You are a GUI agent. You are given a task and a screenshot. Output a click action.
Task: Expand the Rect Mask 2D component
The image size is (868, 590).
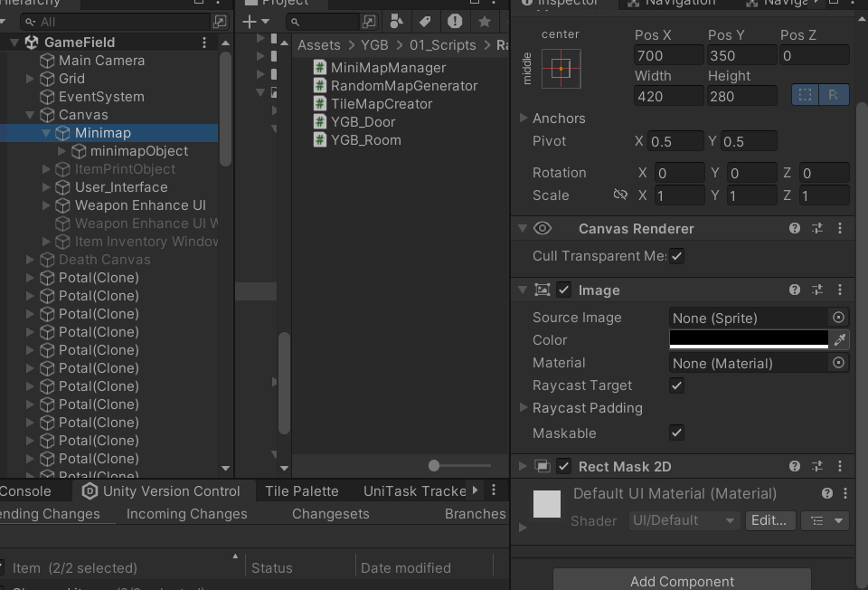(x=523, y=466)
